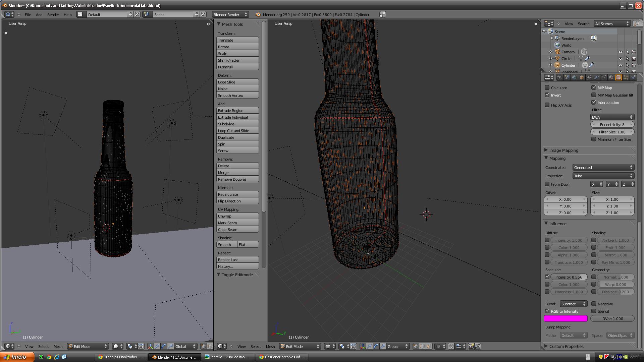Click the Loop Cut and Slide button
The image size is (644, 362).
click(x=237, y=131)
